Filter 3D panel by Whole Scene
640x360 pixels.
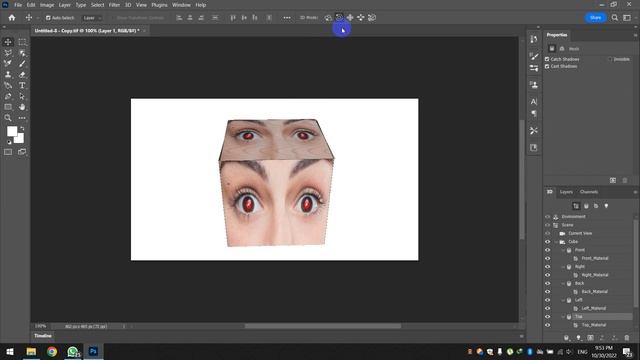tap(576, 206)
